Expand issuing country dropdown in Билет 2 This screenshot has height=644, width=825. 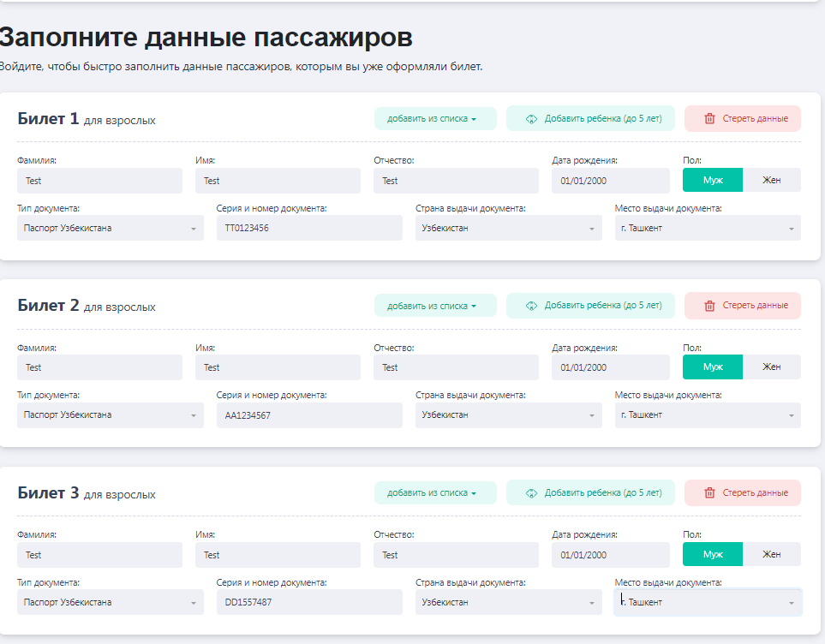pyautogui.click(x=509, y=415)
